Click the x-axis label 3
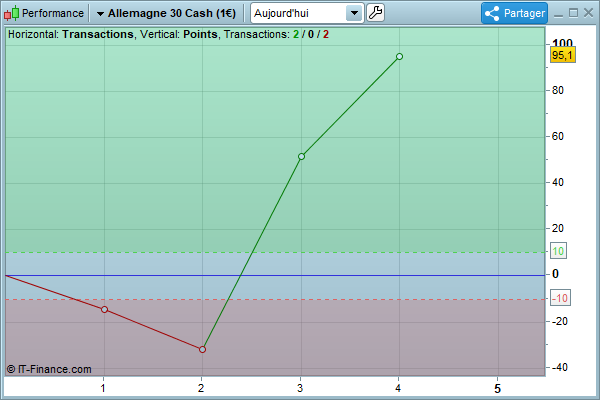600x400 pixels. (300, 389)
